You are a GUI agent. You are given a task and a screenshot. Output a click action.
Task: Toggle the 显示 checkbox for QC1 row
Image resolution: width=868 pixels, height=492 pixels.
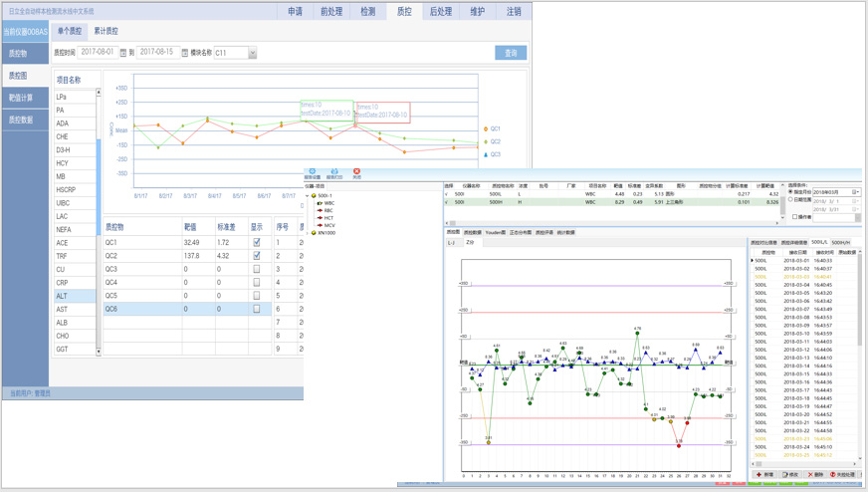256,242
